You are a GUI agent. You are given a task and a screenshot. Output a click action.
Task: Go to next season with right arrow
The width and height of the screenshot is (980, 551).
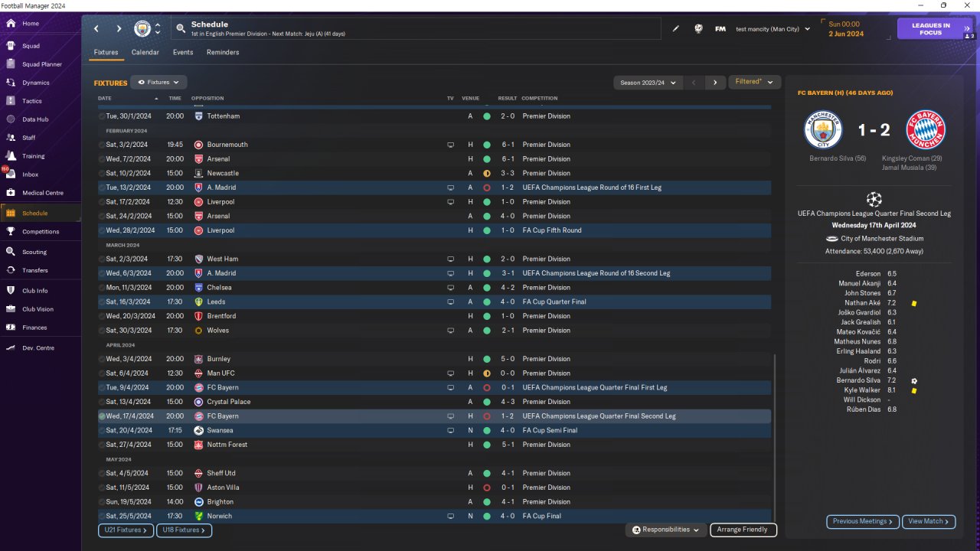click(715, 82)
